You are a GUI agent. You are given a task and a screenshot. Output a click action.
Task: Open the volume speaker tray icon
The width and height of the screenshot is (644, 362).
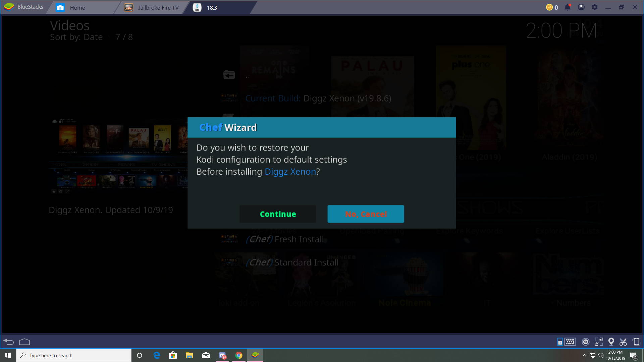click(x=600, y=355)
